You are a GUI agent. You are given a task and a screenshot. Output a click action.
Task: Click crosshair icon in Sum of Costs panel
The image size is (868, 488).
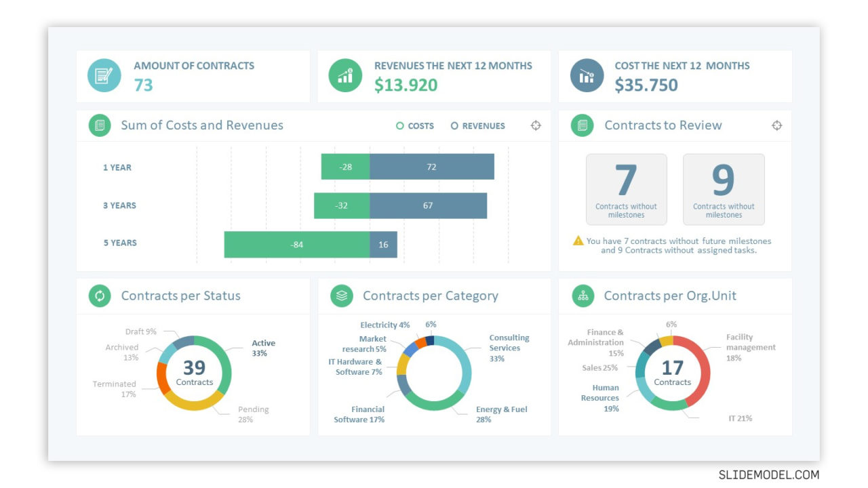(x=536, y=125)
